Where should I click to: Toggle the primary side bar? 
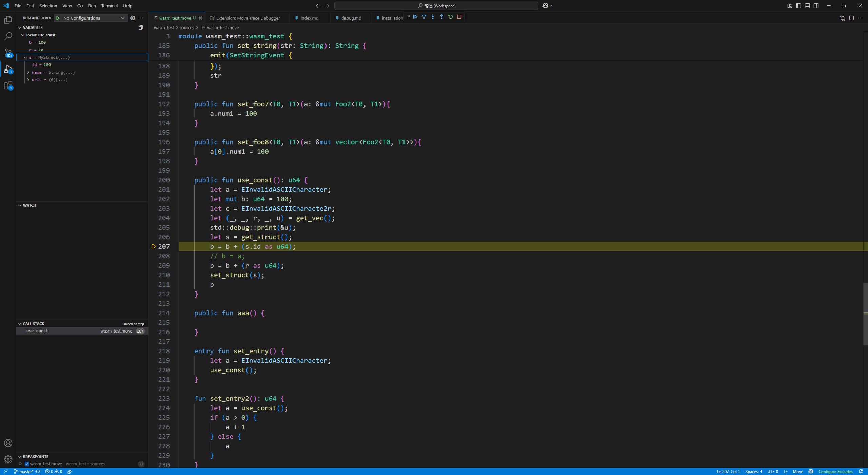click(798, 6)
